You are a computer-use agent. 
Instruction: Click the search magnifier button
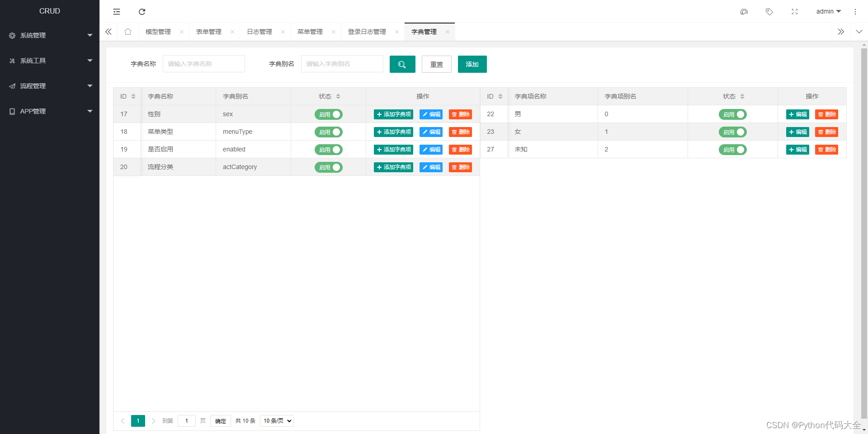pos(402,64)
